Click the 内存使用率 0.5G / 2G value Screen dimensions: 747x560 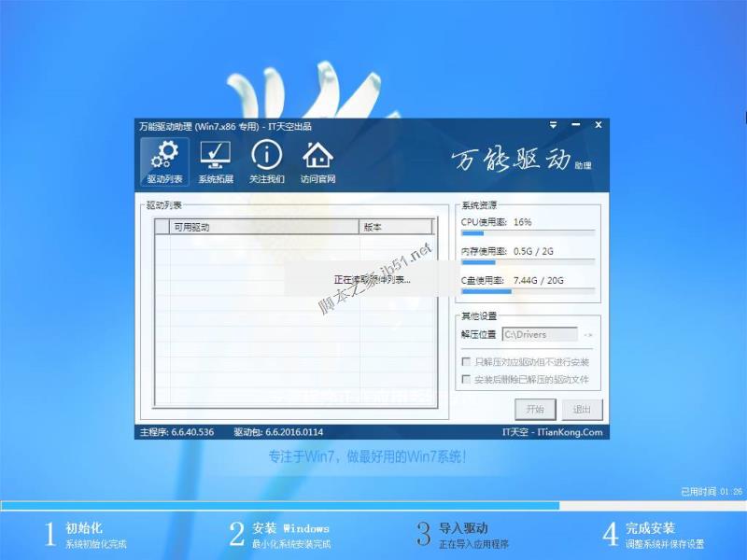pyautogui.click(x=533, y=251)
